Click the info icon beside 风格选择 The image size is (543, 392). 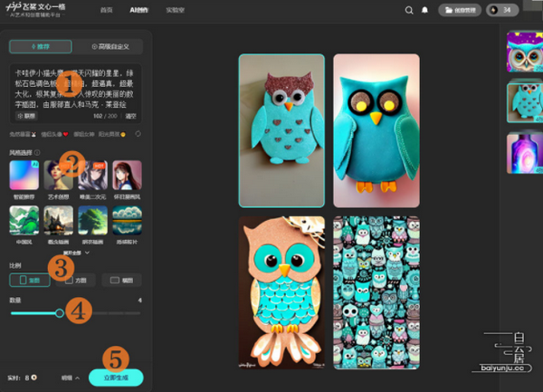click(x=38, y=152)
